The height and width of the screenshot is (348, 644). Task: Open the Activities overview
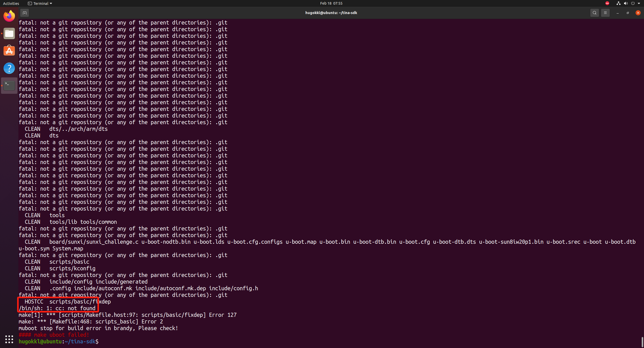tap(11, 3)
